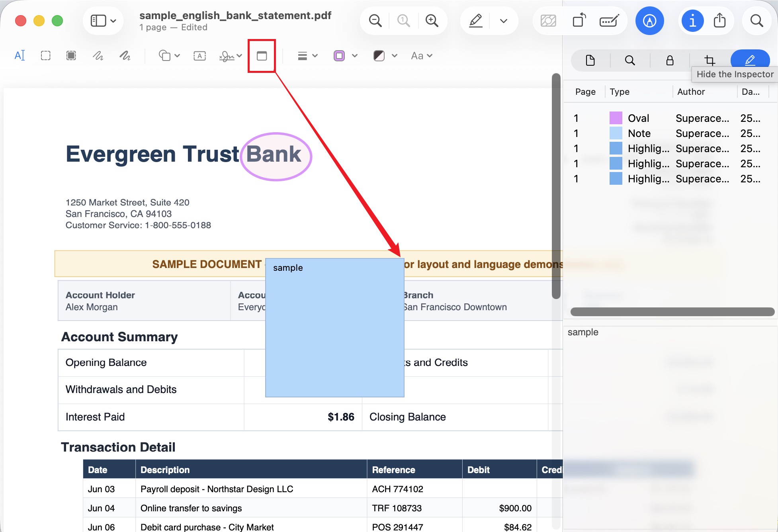Viewport: 778px width, 532px height.
Task: Switch to General Info inspector tab
Action: pyautogui.click(x=590, y=61)
